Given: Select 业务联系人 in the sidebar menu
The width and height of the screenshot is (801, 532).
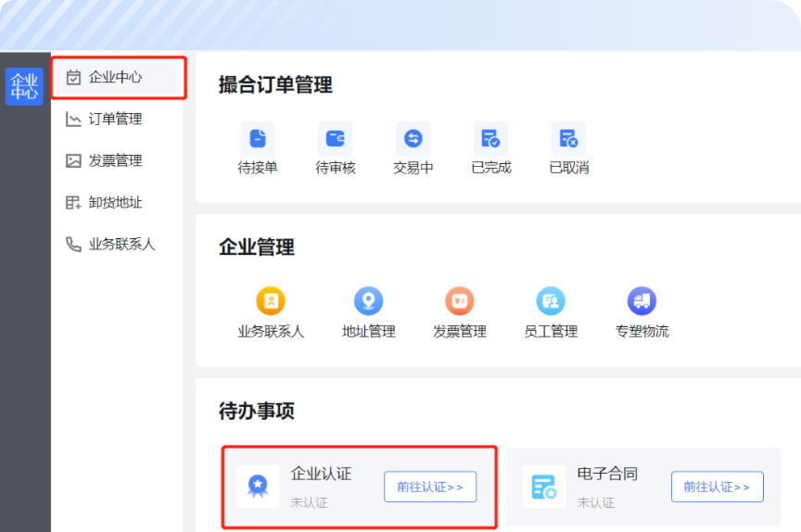Looking at the screenshot, I should point(117,244).
